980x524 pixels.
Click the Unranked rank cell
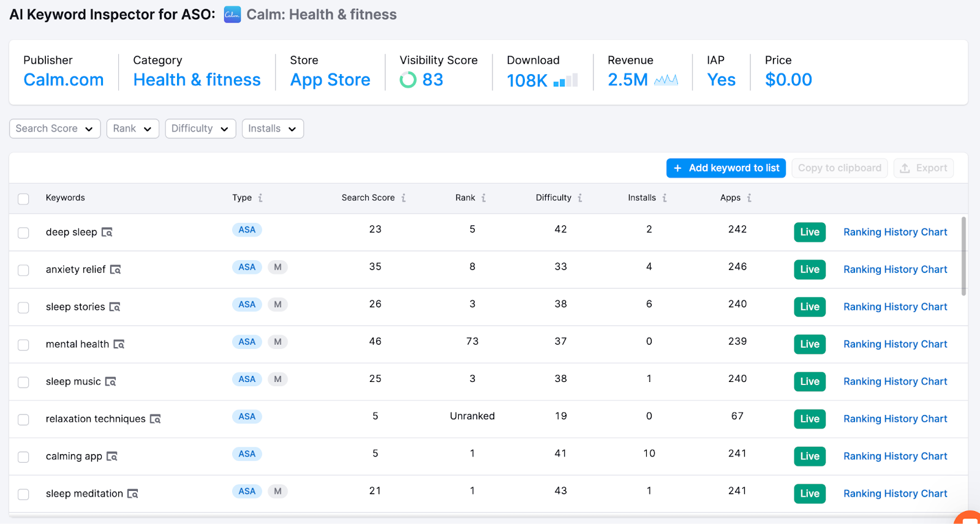472,416
